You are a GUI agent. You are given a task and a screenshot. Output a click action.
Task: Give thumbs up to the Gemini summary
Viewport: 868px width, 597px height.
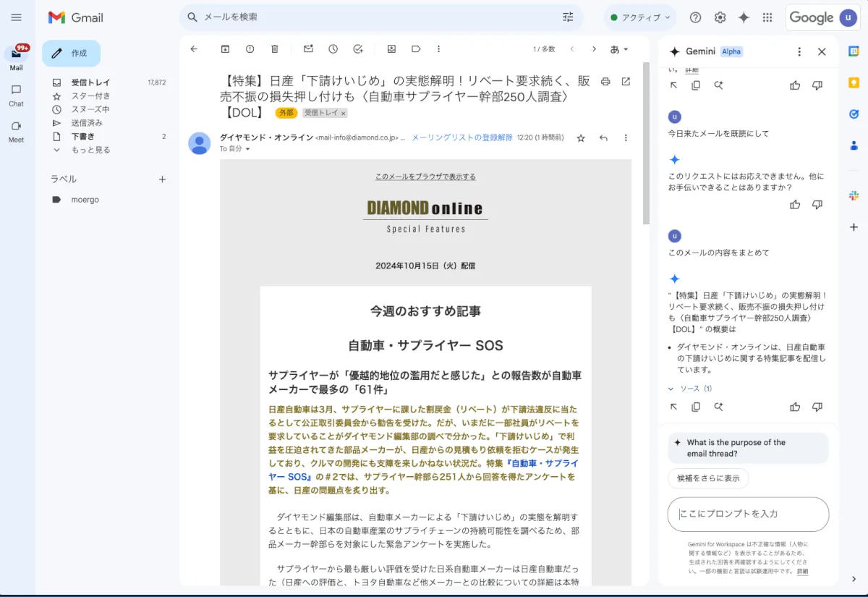click(x=795, y=407)
